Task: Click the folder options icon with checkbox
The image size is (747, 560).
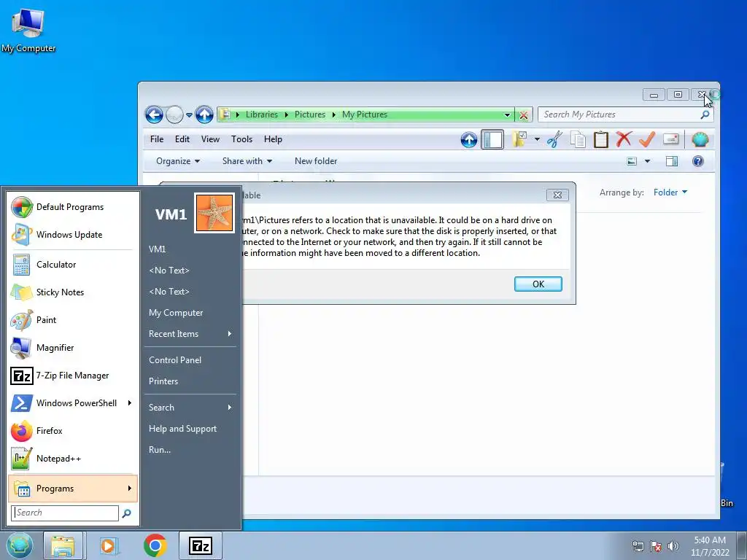Action: click(519, 139)
